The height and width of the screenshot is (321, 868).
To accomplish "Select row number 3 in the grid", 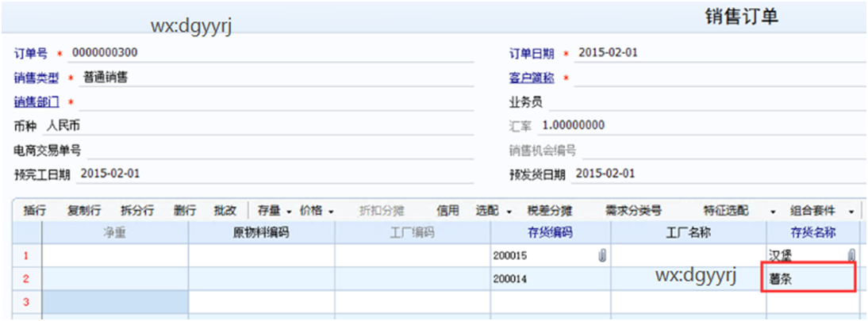I will pos(26,302).
